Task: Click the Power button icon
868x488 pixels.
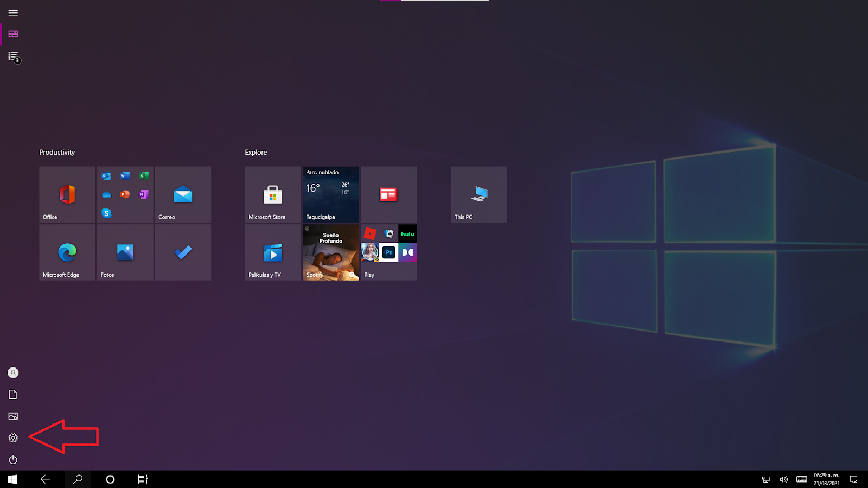Action: pos(13,460)
